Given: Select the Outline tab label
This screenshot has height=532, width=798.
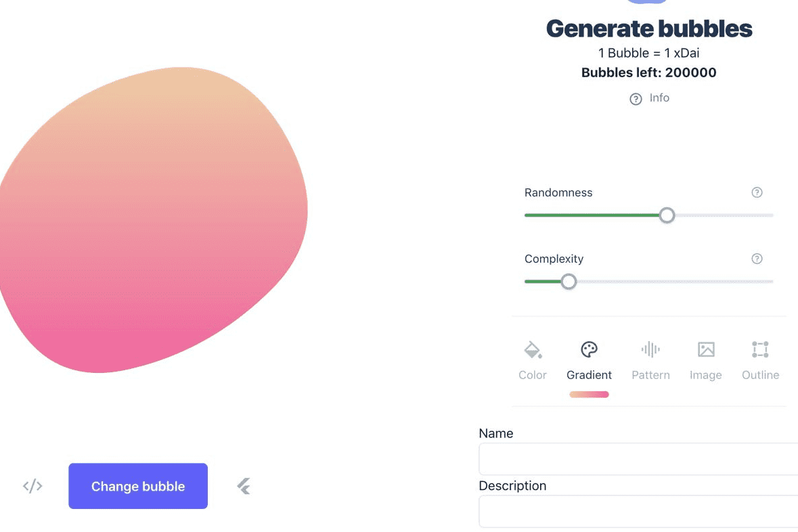Looking at the screenshot, I should 760,375.
